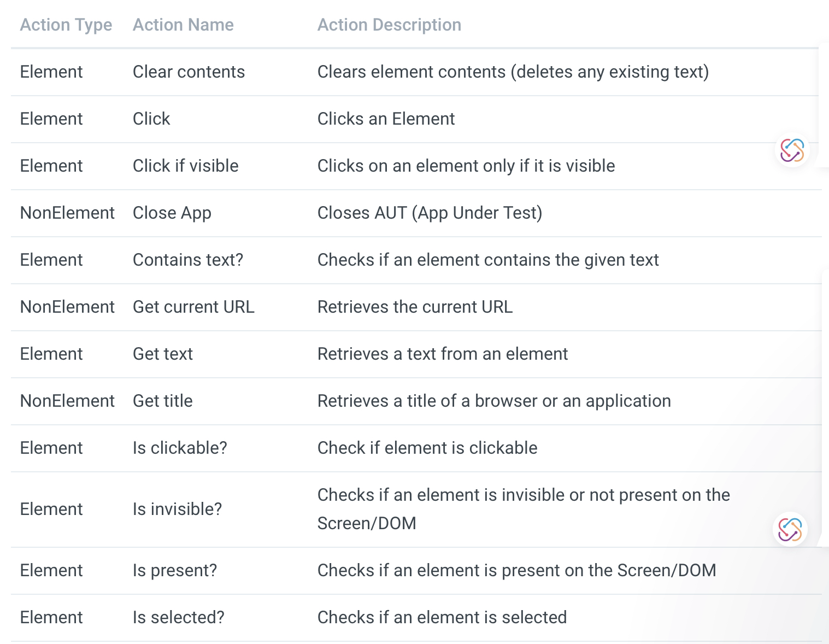Image resolution: width=829 pixels, height=644 pixels.
Task: Click the Action Description column header
Action: coord(389,25)
